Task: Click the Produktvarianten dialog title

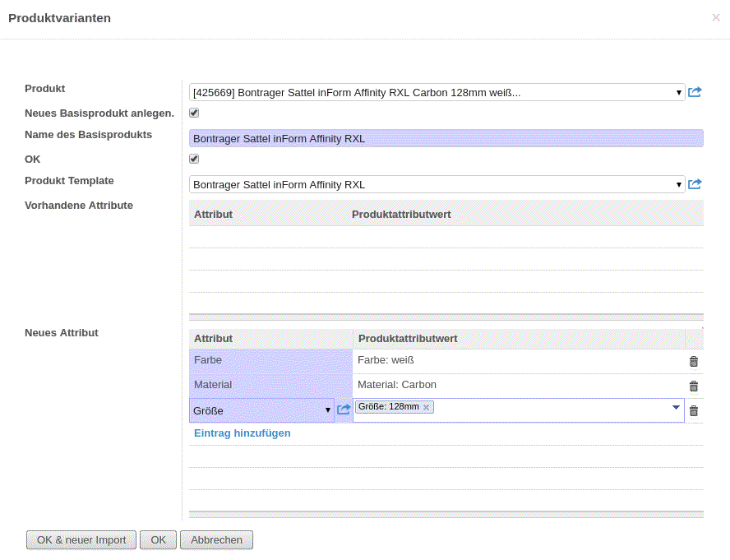Action: click(x=59, y=18)
